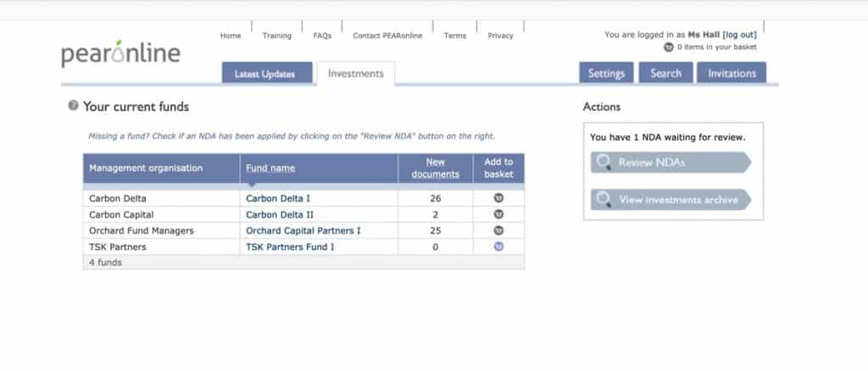Click the Add to basket column header

click(498, 168)
